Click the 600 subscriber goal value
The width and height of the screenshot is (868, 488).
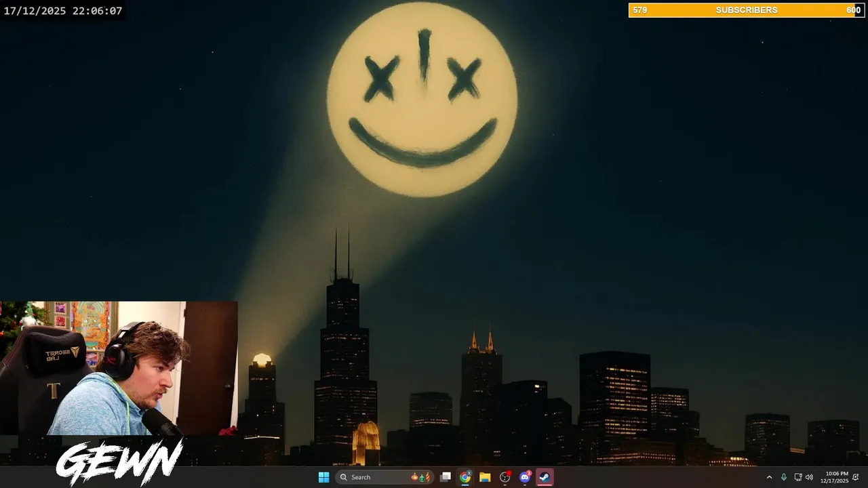(853, 10)
